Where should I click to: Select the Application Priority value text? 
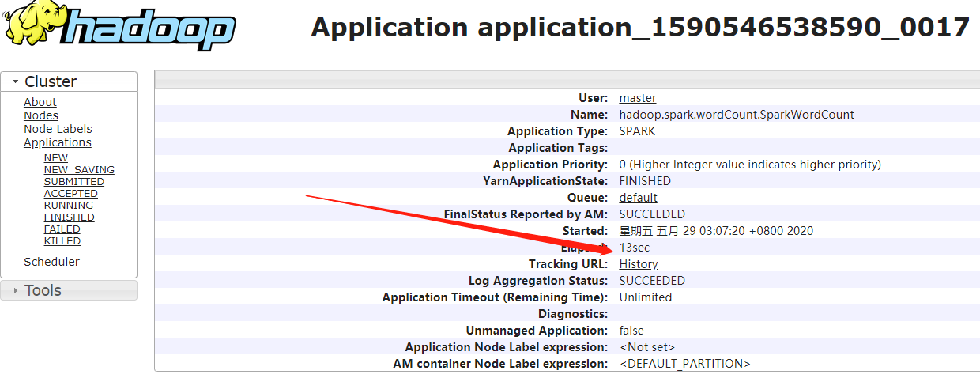(x=750, y=165)
